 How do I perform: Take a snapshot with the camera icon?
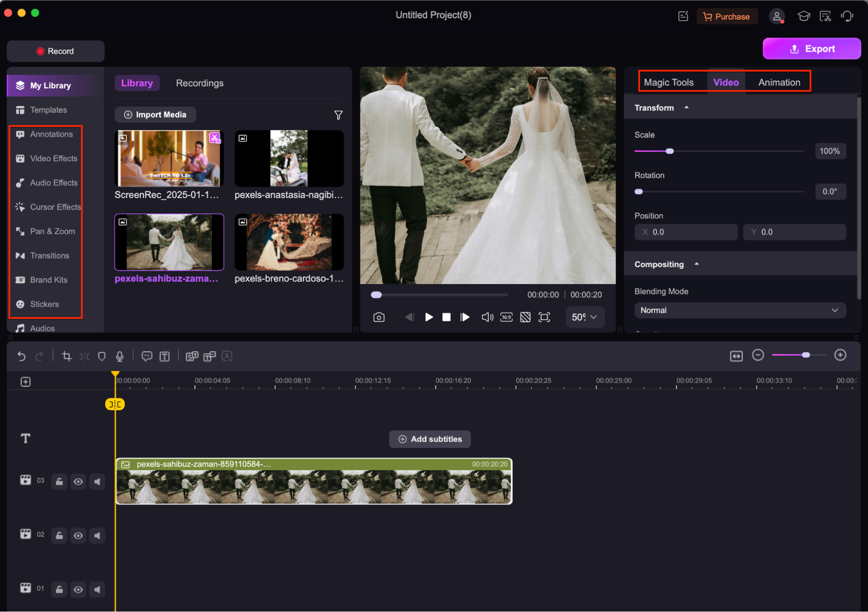(x=379, y=318)
